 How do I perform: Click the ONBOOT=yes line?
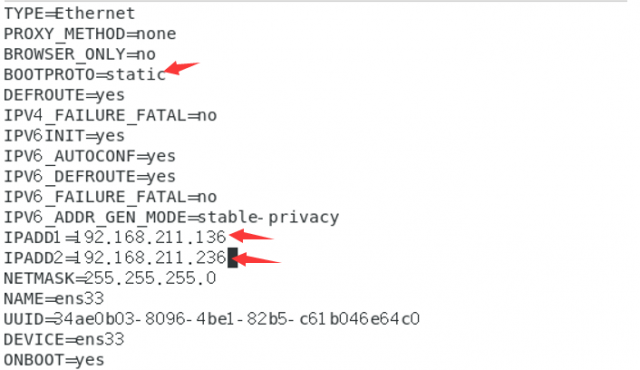[54, 360]
